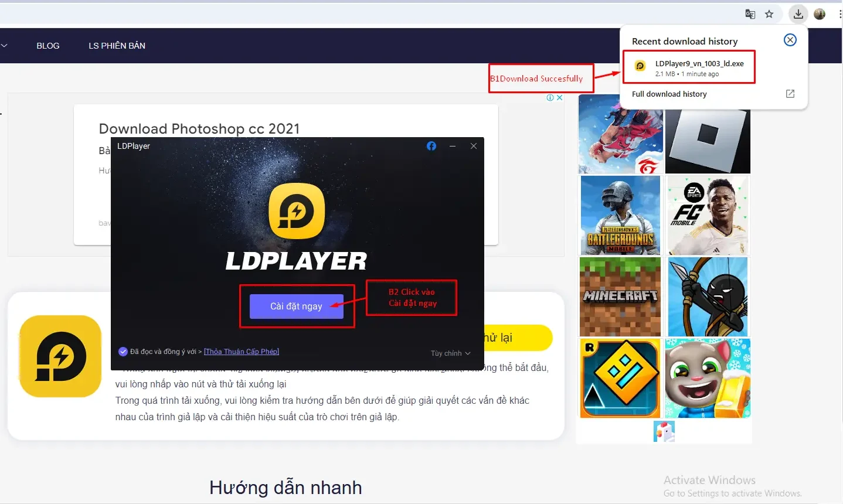Viewport: 843px width, 504px height.
Task: Open Full download history
Action: point(669,94)
